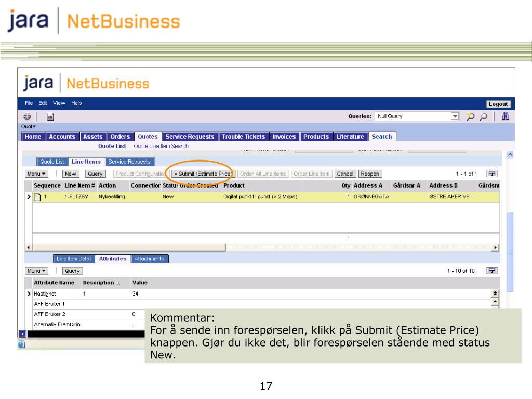Click the scroll-up arrow in attributes list

point(495,302)
